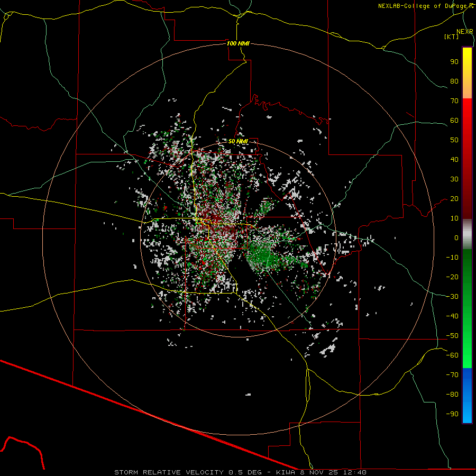This screenshot has height=476, width=476.
Task: Click the NEXLAB-College of DuPage header text
Action: [425, 6]
